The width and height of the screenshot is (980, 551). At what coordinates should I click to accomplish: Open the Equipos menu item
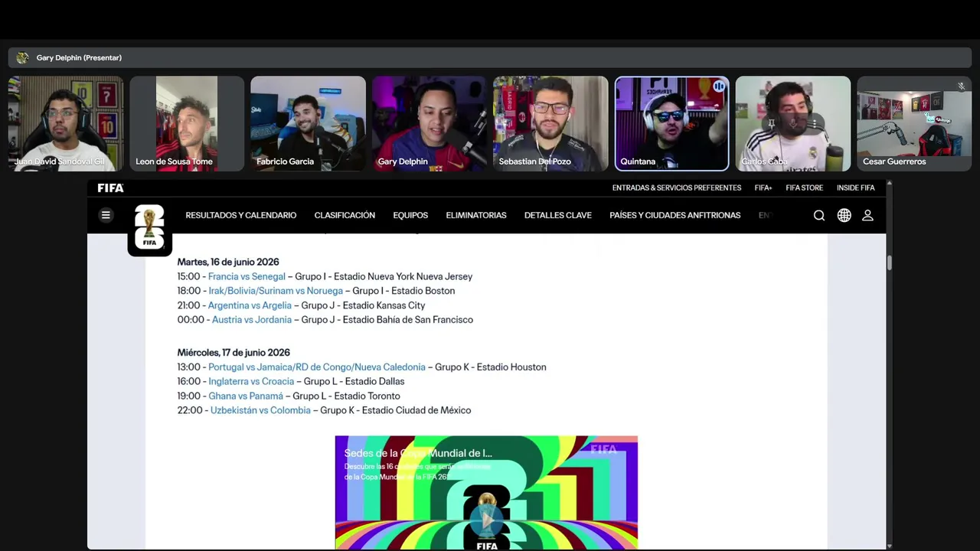coord(410,216)
